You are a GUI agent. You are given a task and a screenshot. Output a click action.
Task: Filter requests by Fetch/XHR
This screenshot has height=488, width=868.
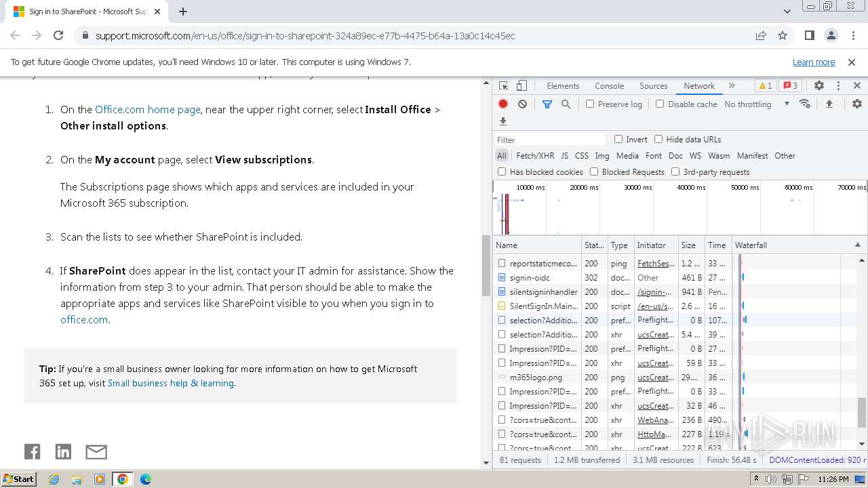(535, 155)
